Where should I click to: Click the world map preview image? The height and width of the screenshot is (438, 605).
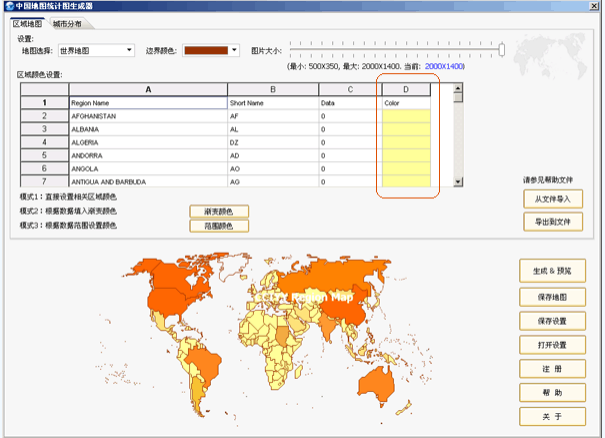tap(262, 338)
